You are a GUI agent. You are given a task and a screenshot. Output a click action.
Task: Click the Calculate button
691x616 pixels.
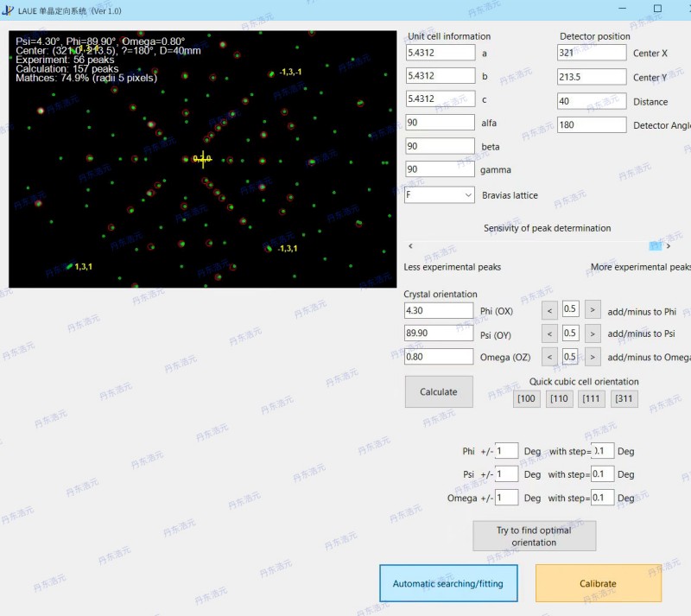[x=438, y=391]
